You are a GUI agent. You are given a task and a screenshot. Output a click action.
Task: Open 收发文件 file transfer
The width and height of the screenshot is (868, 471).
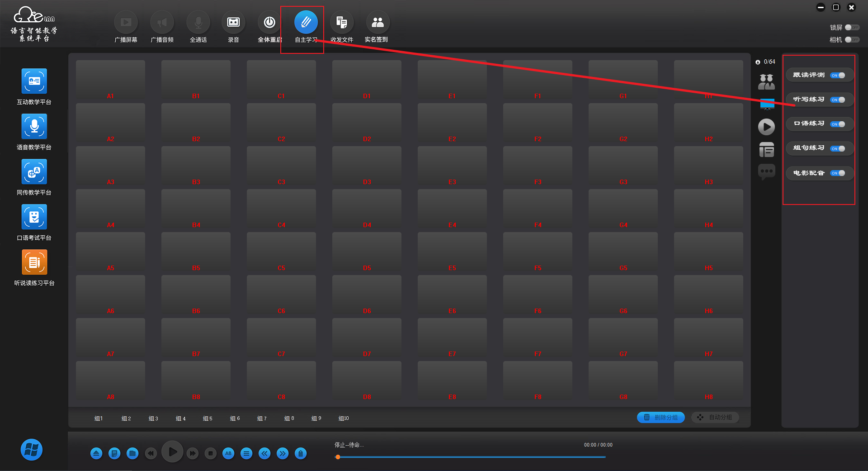coord(341,23)
